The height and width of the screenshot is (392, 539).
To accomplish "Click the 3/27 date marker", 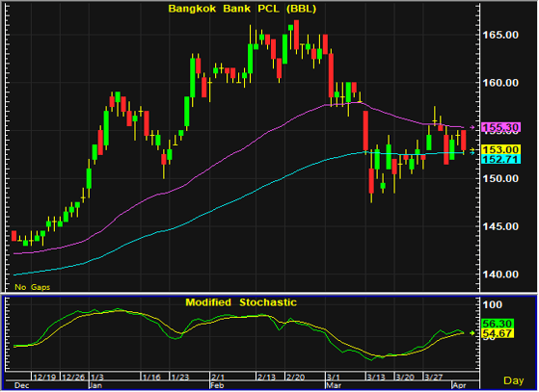I will [x=434, y=377].
